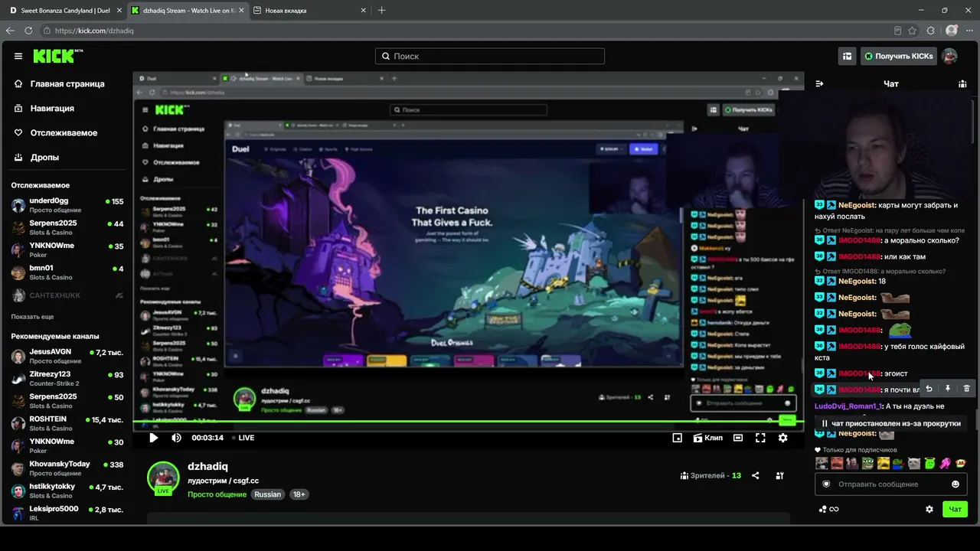The image size is (980, 551).
Task: Mute the stream volume
Action: 176,438
